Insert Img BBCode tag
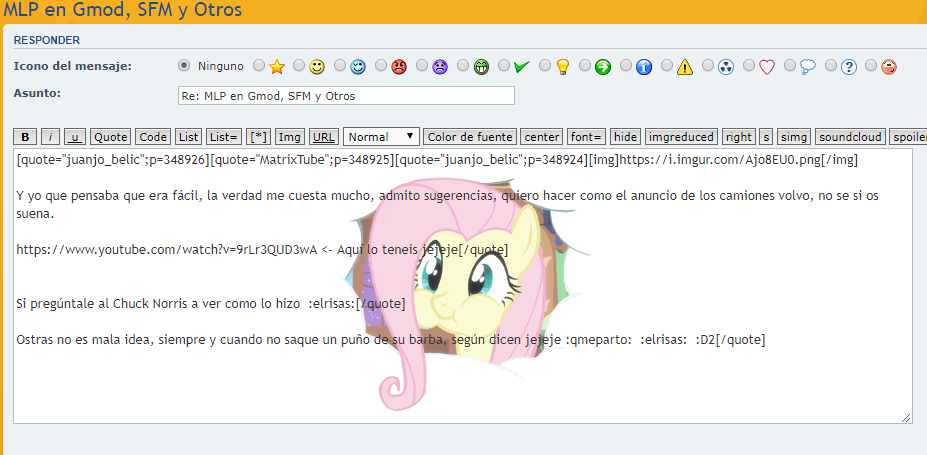The height and width of the screenshot is (455, 927). [290, 137]
